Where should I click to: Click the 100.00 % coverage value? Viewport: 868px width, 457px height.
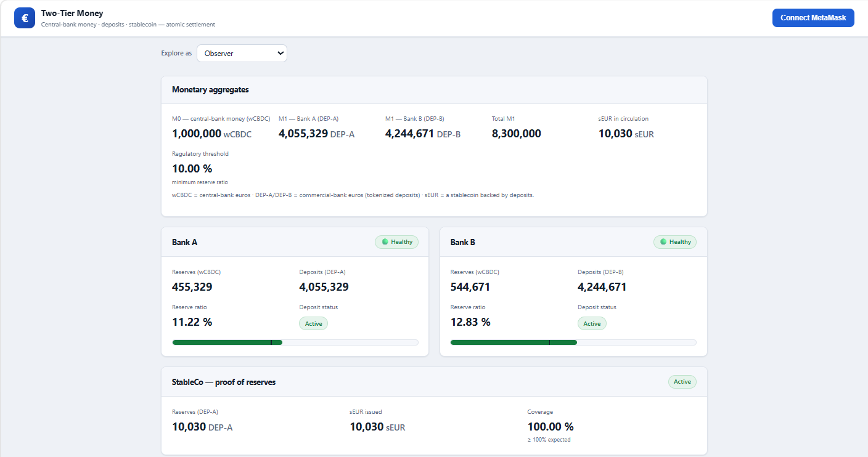pos(551,427)
